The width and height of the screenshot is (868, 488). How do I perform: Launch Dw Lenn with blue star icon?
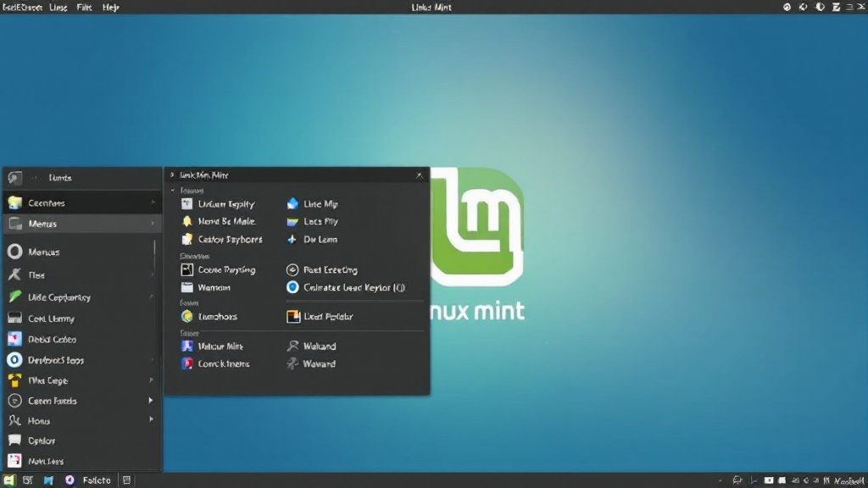[x=312, y=240]
